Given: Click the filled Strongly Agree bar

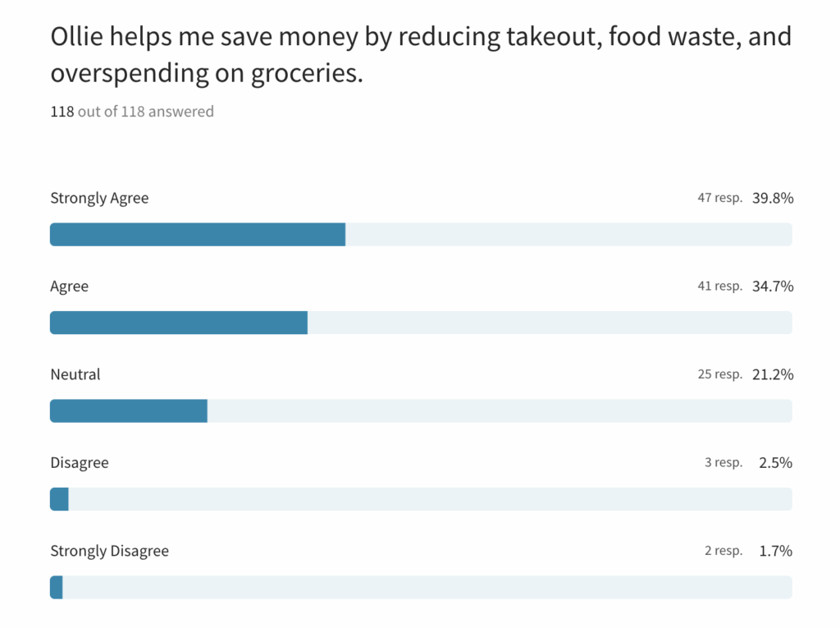Looking at the screenshot, I should click(x=198, y=235).
